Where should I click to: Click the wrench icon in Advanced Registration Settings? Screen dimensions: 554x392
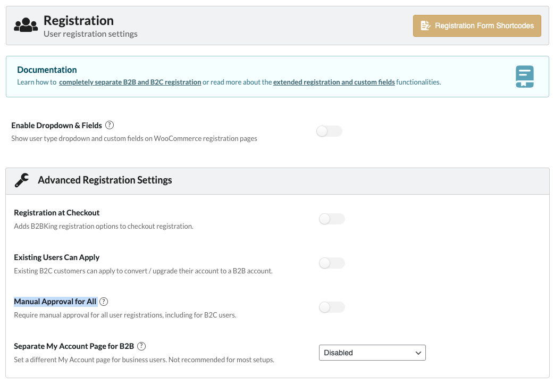[x=22, y=180]
